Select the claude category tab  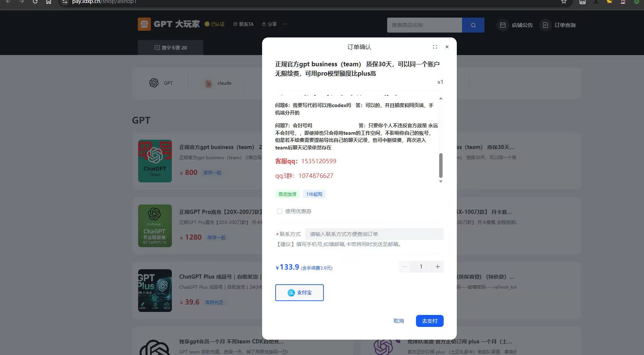coord(218,83)
